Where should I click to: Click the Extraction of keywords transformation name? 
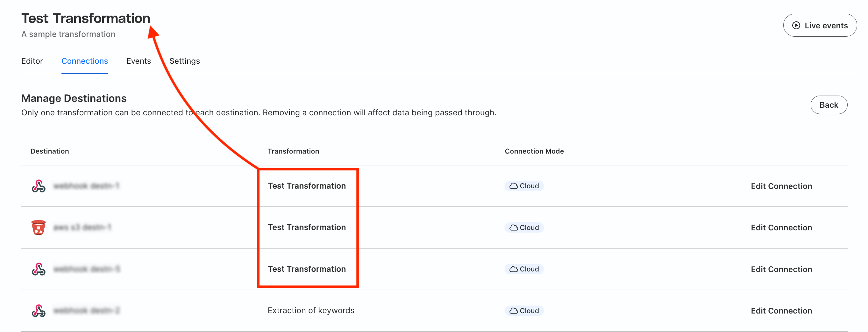(x=311, y=311)
